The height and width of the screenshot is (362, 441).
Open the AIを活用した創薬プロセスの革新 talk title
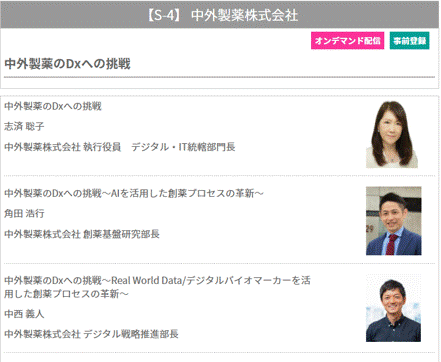134,193
